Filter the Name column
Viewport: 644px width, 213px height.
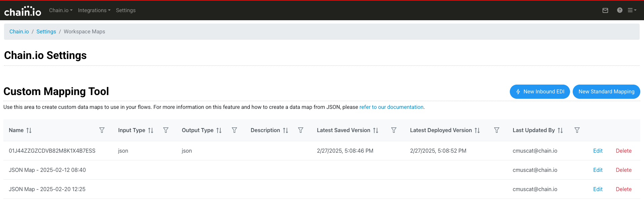click(x=102, y=130)
